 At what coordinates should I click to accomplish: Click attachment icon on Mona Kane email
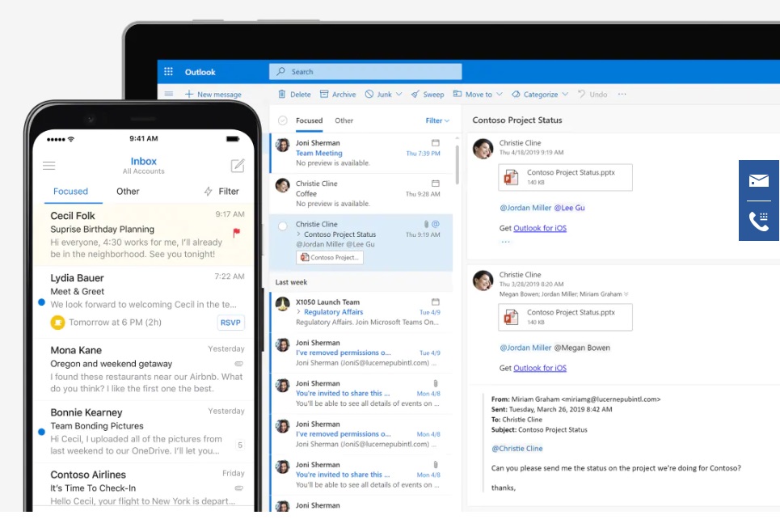point(239,363)
